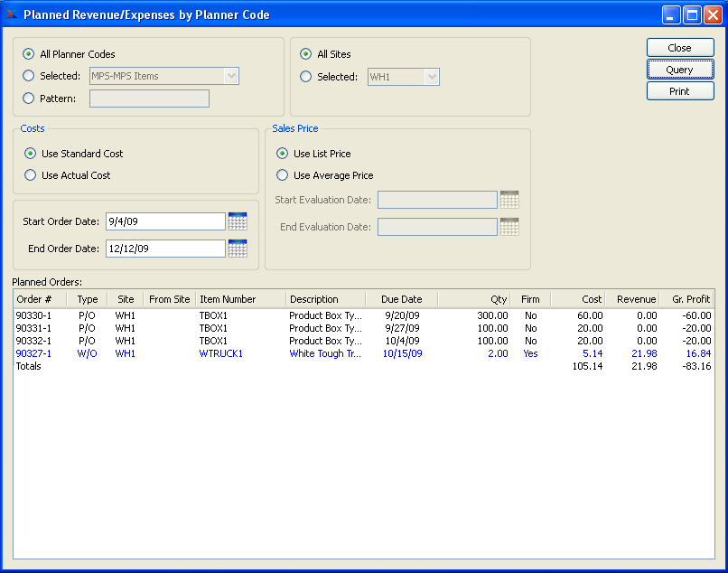This screenshot has width=728, height=573.
Task: Click the Start Order Date input field
Action: point(163,221)
